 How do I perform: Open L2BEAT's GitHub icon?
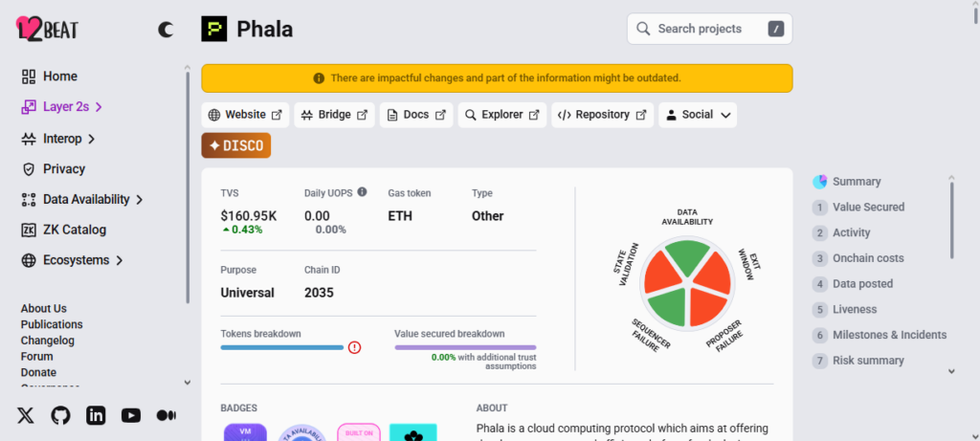click(60, 415)
